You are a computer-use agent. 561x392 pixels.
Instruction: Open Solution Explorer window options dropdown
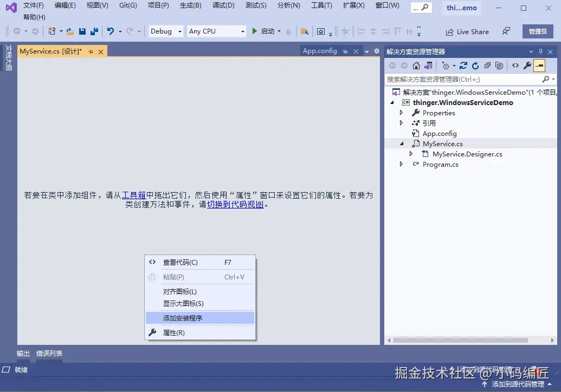point(531,52)
